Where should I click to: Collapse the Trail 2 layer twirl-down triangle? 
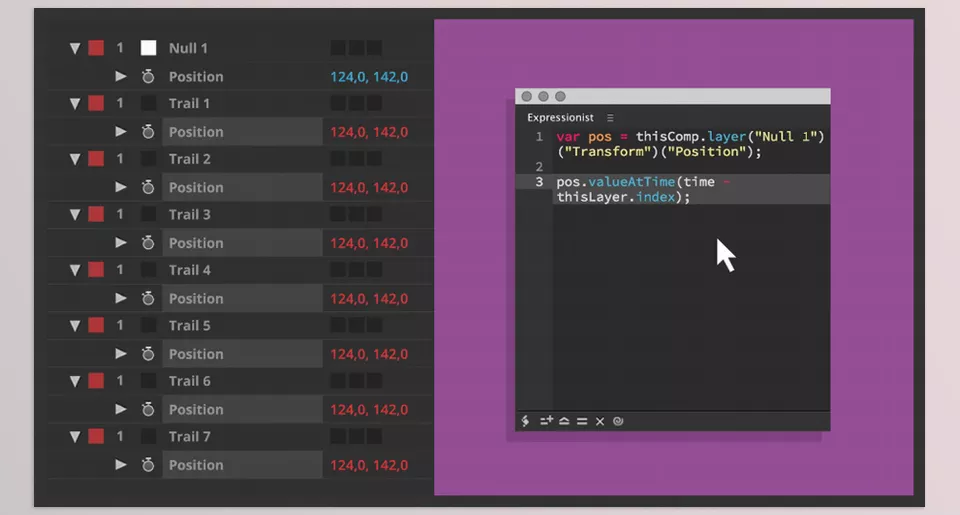pos(75,159)
